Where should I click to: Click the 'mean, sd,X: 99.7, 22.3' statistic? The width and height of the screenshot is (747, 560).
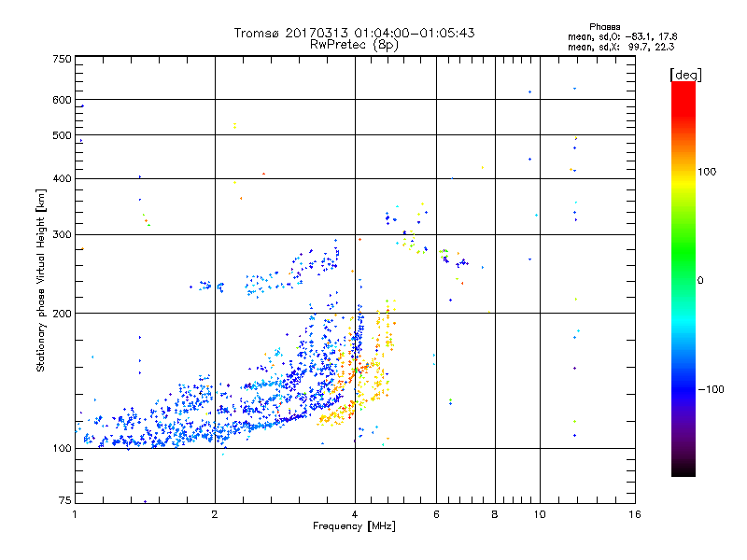tap(621, 47)
